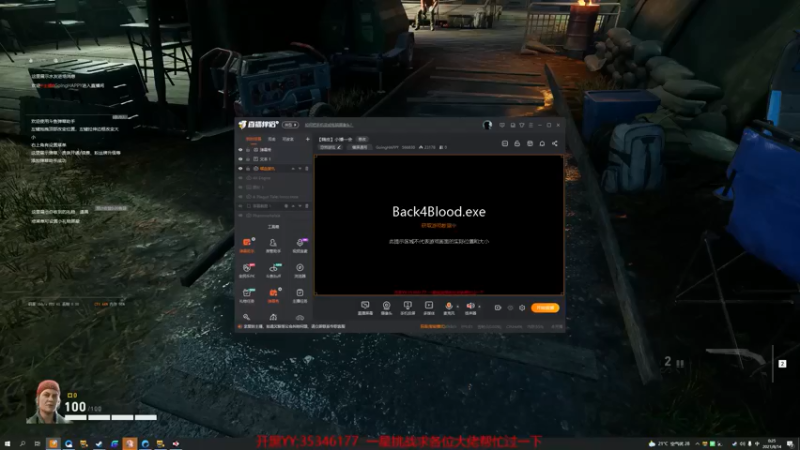Open the weather widget showing 21°C
The height and width of the screenshot is (450, 800).
click(x=669, y=444)
